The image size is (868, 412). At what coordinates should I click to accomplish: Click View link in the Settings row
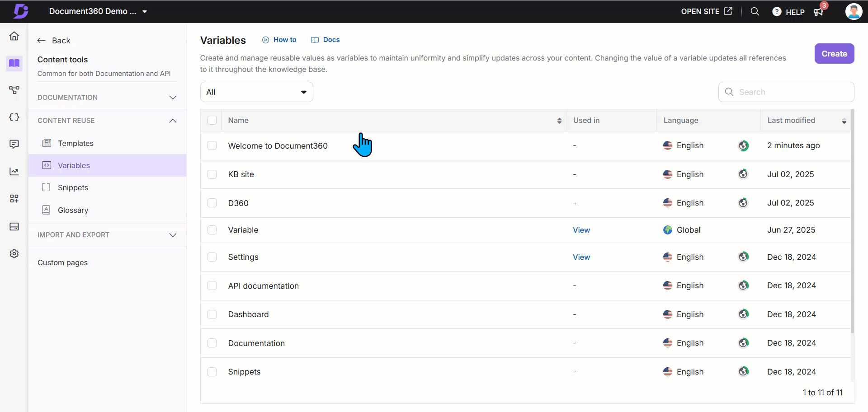click(x=581, y=257)
